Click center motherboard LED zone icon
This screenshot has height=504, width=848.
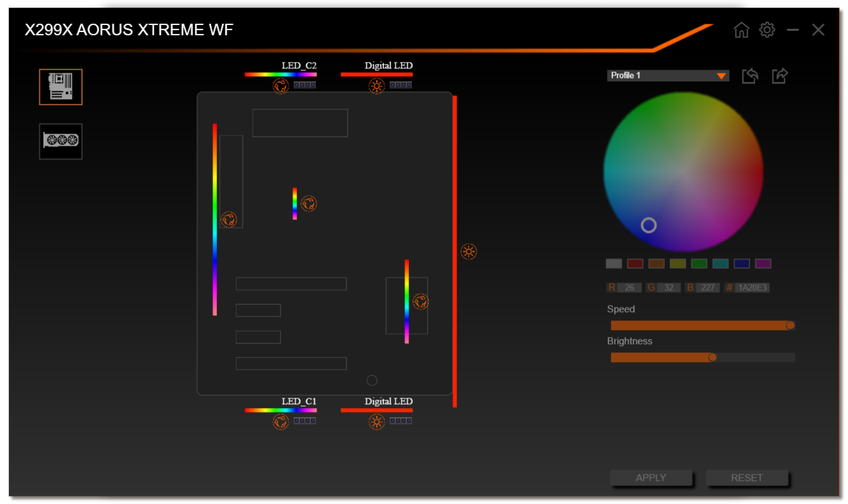point(308,203)
